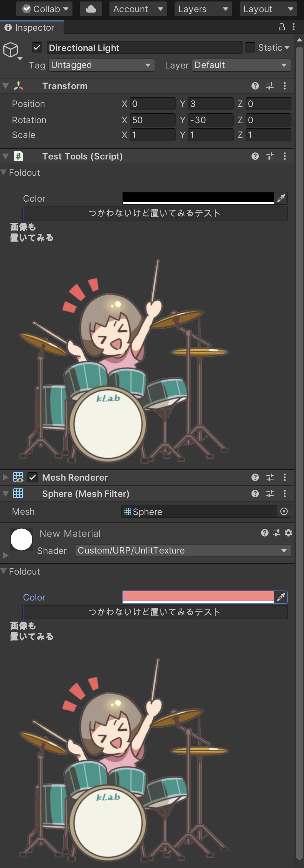Open the Layer dropdown showing Default
304x868 pixels.
241,65
